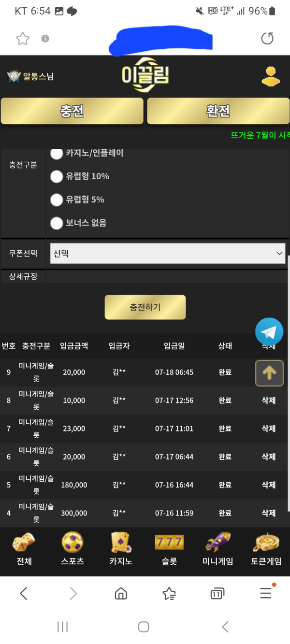
Task: Select the 유럽형 5% radio option
Action: tap(57, 200)
